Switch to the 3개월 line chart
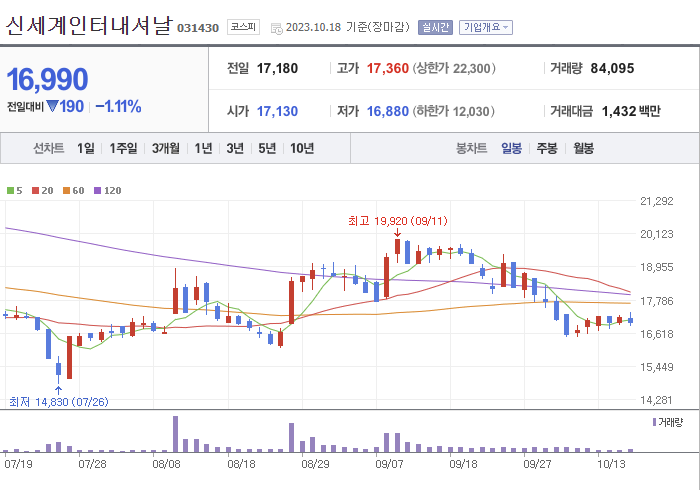The image size is (700, 490). 166,148
